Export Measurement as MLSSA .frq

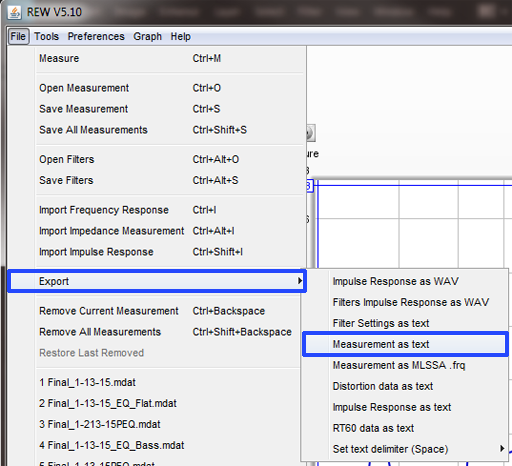pos(405,365)
